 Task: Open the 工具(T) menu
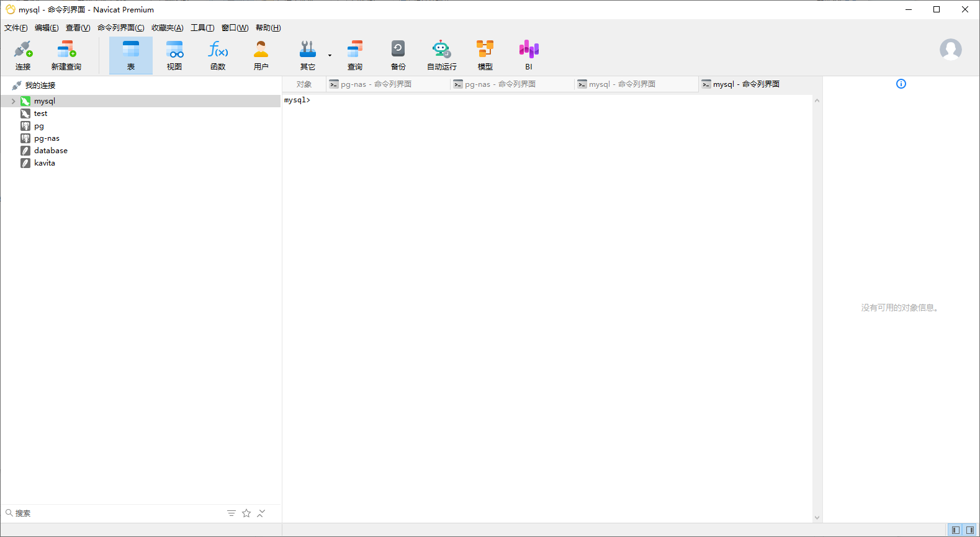202,28
